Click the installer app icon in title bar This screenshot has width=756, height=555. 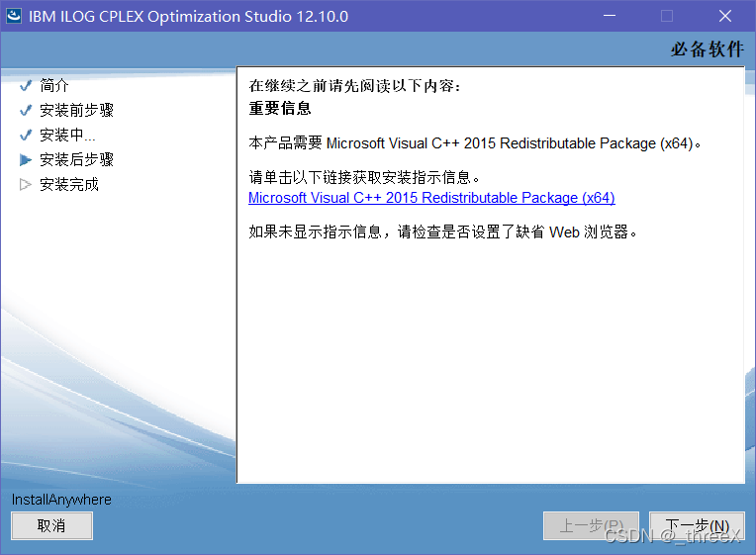pos(14,16)
